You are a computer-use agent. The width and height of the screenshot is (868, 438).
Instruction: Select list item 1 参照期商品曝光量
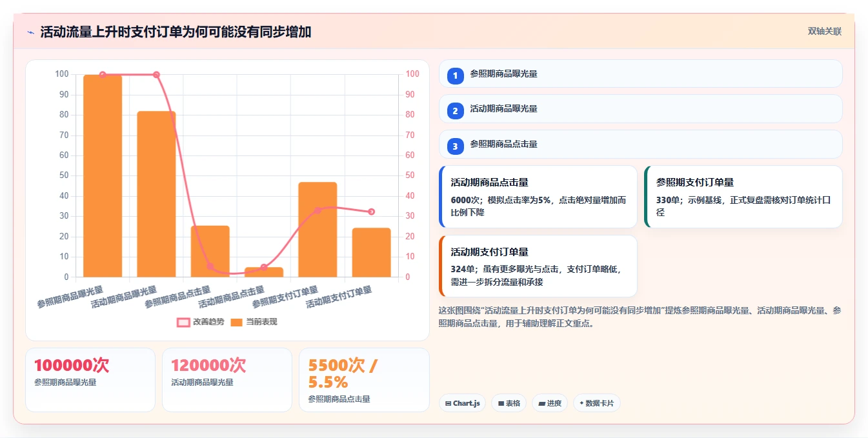click(640, 74)
